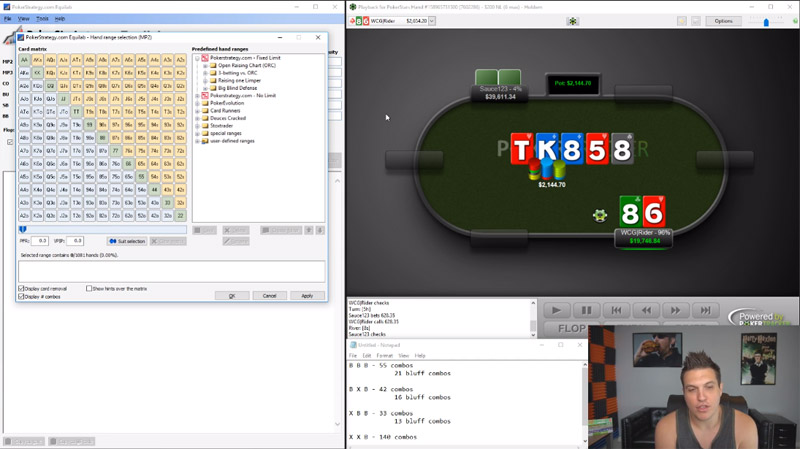
Task: Adjust the replay speed slider
Action: point(766,22)
